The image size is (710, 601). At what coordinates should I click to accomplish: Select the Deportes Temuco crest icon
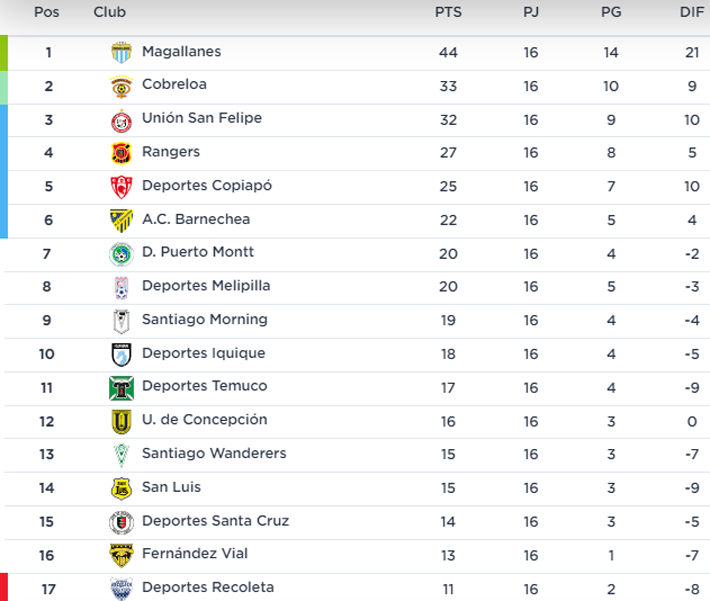[121, 388]
